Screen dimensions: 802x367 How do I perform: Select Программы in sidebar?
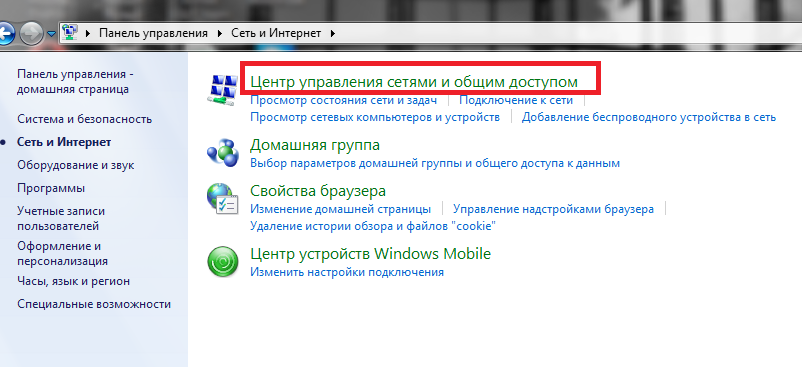51,188
